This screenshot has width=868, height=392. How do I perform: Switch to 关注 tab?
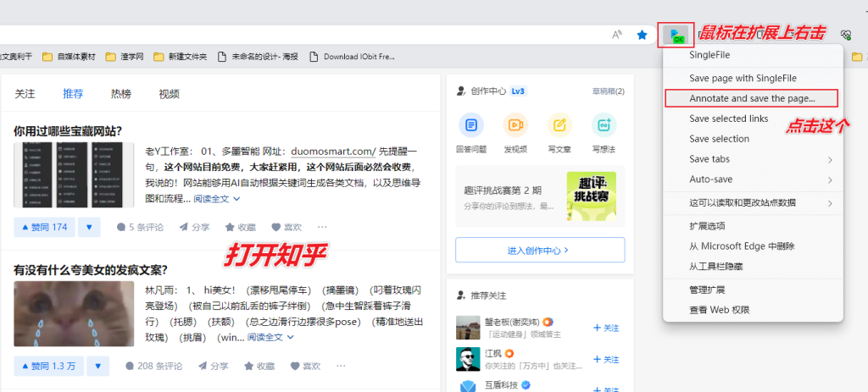25,94
